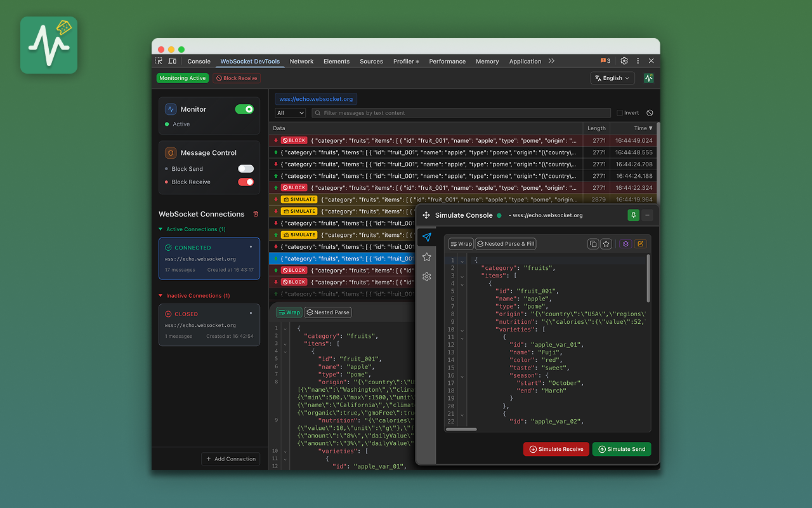Delete connections using the trash icon
This screenshot has width=812, height=508.
256,215
